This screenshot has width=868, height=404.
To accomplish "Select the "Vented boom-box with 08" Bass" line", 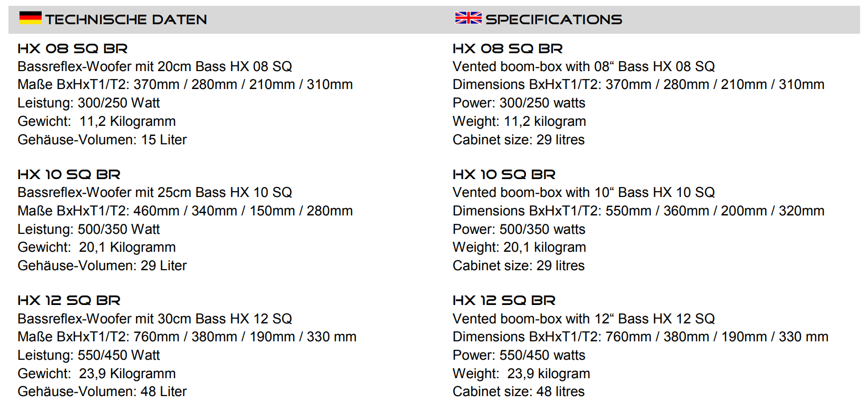I will (583, 66).
